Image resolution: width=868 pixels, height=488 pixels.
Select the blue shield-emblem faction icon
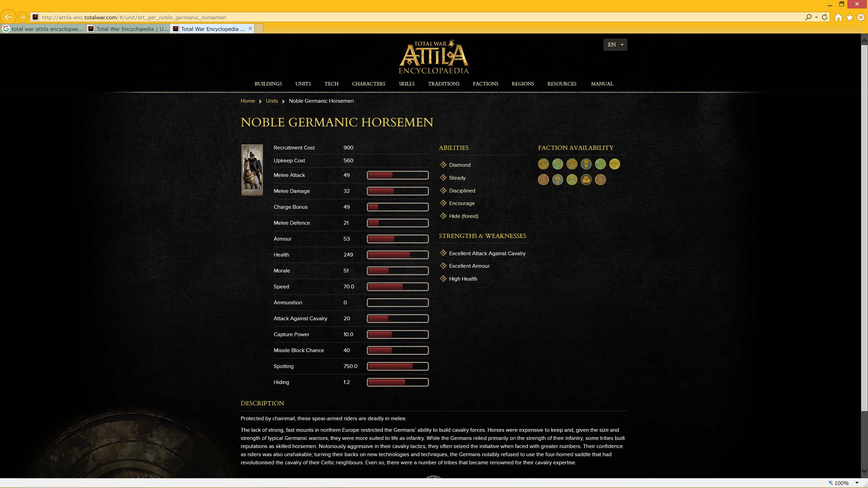586,164
